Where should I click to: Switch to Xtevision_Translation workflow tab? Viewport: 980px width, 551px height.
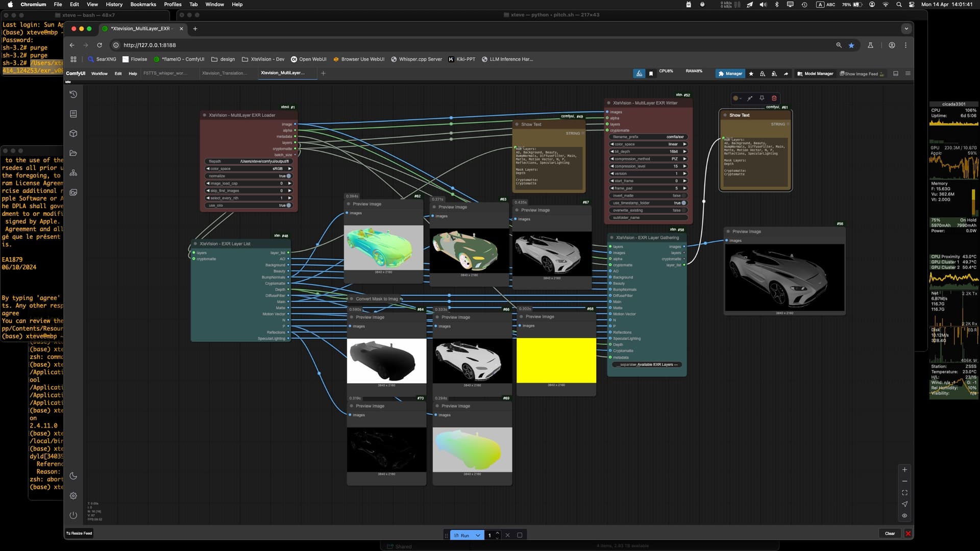(x=224, y=73)
